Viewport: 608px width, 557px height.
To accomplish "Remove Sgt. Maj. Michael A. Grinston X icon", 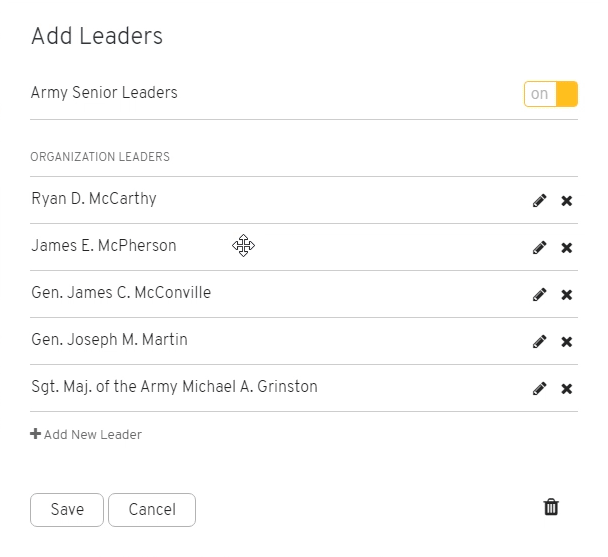I will pos(567,389).
